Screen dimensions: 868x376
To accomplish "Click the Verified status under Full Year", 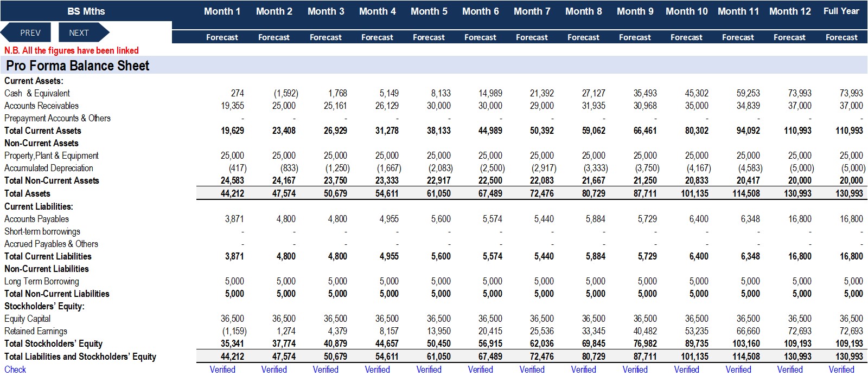I will click(841, 369).
